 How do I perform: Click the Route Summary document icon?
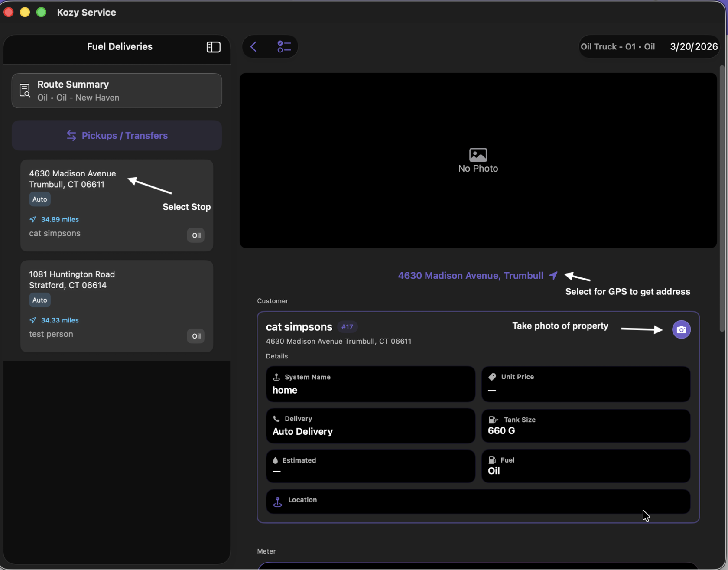(x=25, y=91)
